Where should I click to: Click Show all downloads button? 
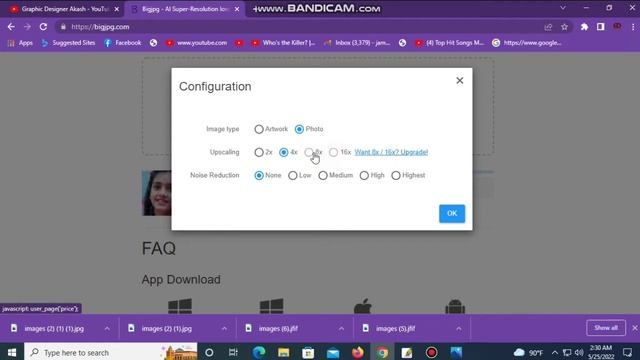[x=606, y=328]
